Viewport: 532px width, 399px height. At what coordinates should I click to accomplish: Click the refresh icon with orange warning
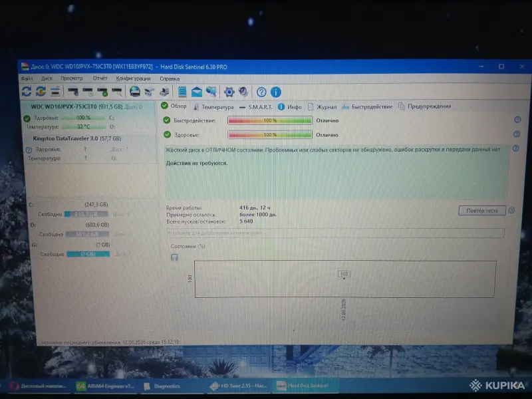click(41, 91)
